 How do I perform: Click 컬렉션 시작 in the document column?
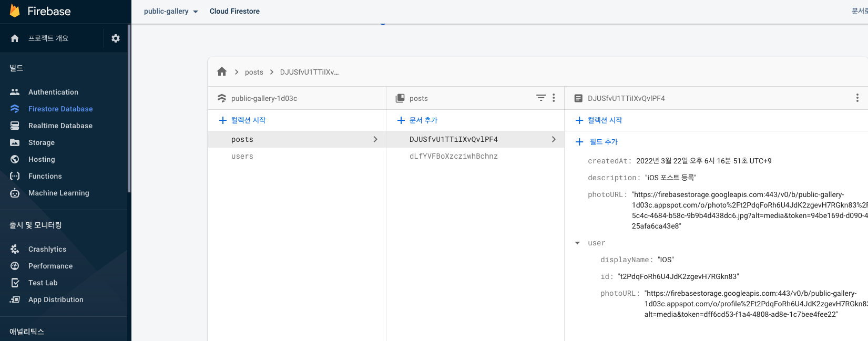599,120
